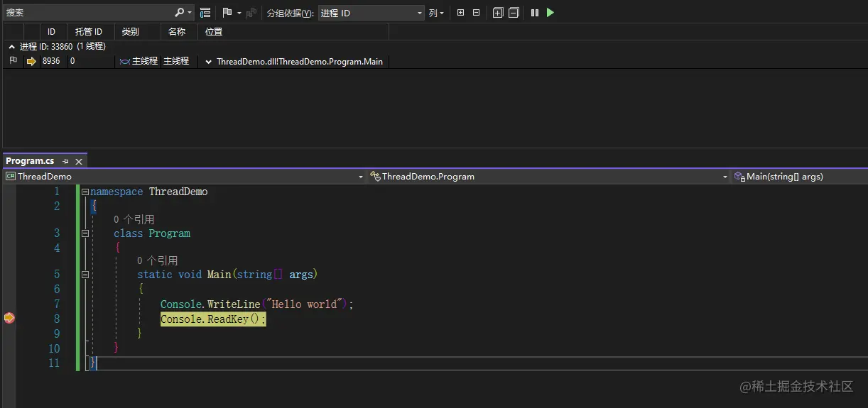Viewport: 868px width, 408px height.
Task: Collapse the 进程 ID: 33860 group
Action: [11, 47]
